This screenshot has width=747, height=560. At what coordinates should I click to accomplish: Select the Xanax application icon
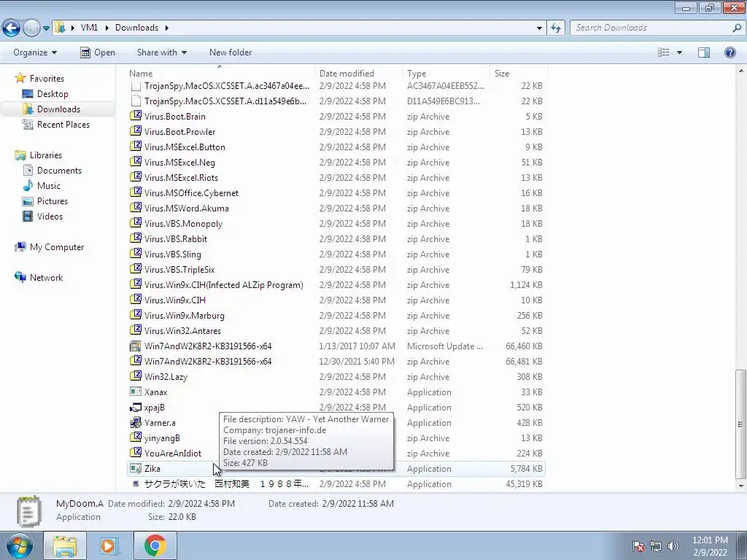point(136,392)
